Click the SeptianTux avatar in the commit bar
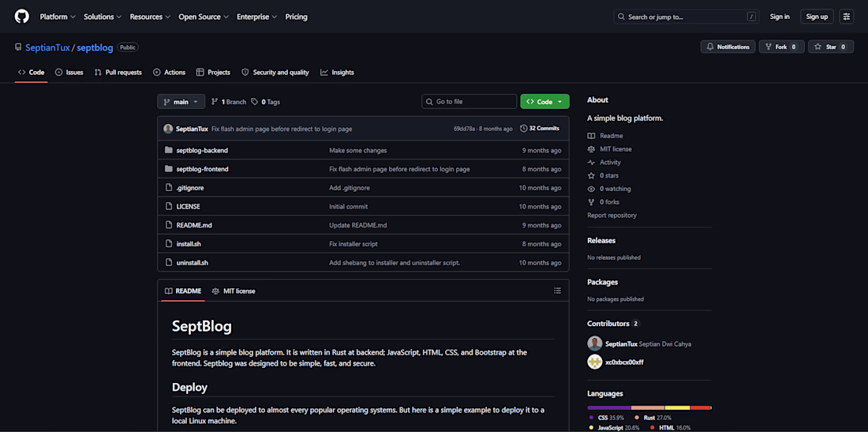 [168, 129]
